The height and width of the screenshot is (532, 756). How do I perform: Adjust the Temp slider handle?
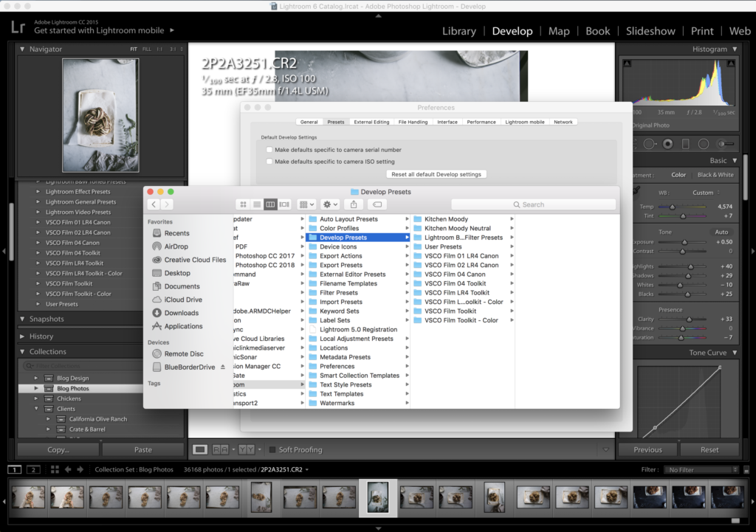click(672, 207)
